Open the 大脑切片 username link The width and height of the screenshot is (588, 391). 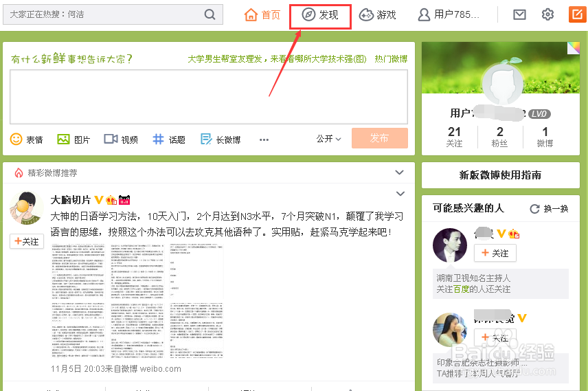tap(71, 200)
